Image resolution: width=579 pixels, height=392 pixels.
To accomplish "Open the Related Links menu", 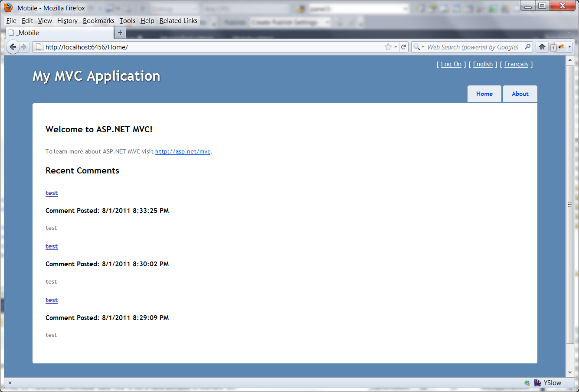I will coord(178,21).
